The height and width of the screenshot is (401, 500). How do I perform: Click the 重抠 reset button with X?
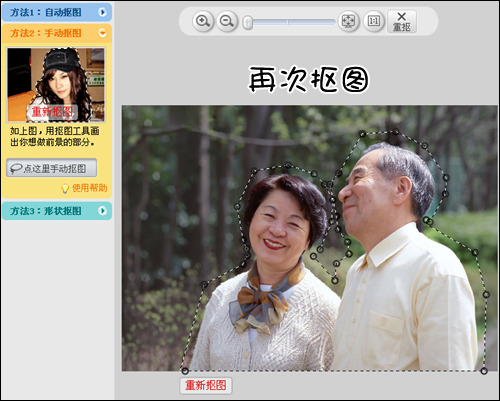[x=402, y=21]
